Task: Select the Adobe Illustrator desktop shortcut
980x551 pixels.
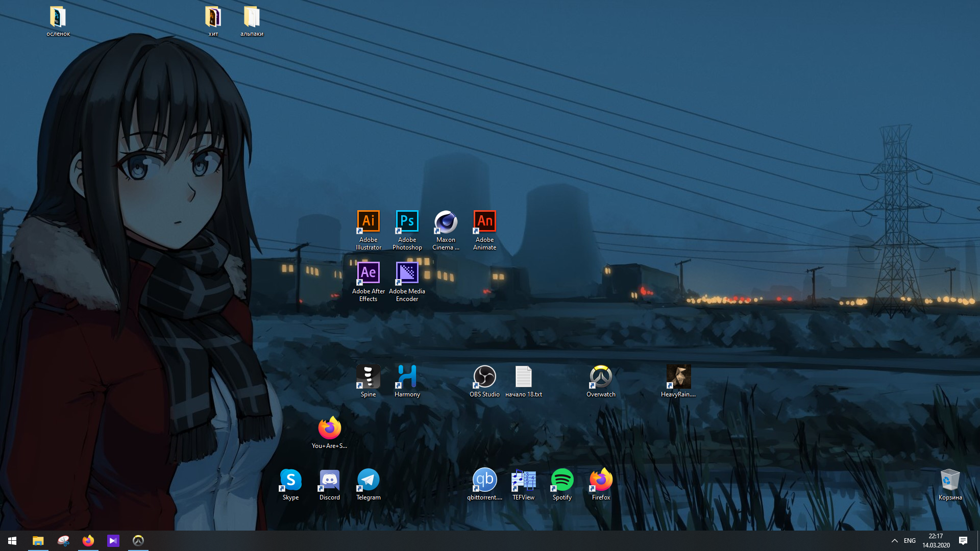Action: (x=368, y=230)
